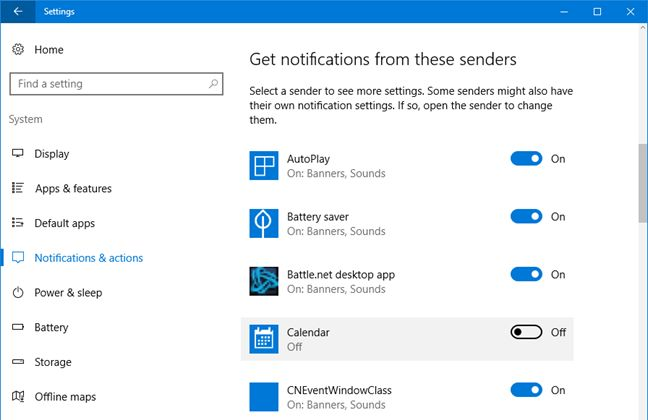Image resolution: width=648 pixels, height=420 pixels.
Task: Disable Battery saver notifications toggle
Action: click(526, 217)
